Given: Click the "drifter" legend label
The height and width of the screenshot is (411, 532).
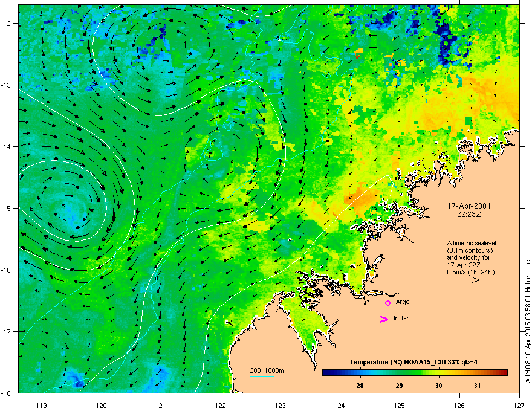Looking at the screenshot, I should 400,318.
